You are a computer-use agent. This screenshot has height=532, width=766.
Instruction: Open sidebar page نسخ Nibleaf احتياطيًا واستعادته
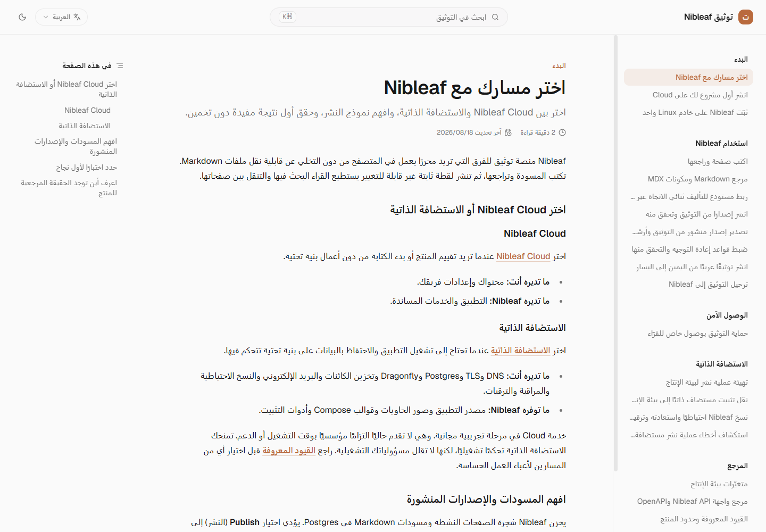[689, 417]
